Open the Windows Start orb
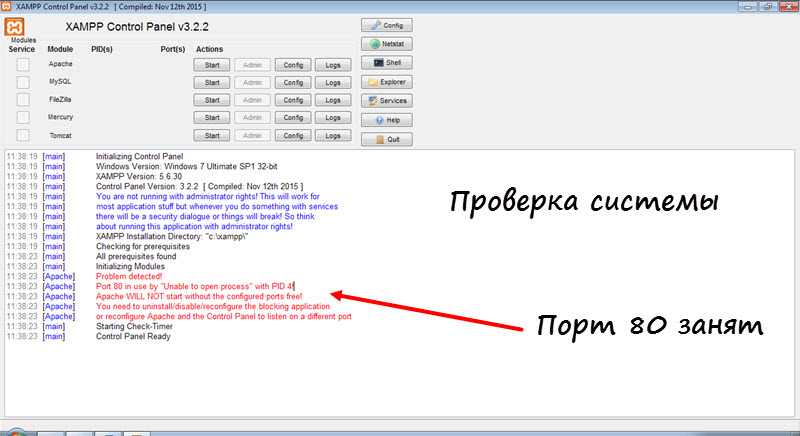The image size is (800, 436). 16,432
